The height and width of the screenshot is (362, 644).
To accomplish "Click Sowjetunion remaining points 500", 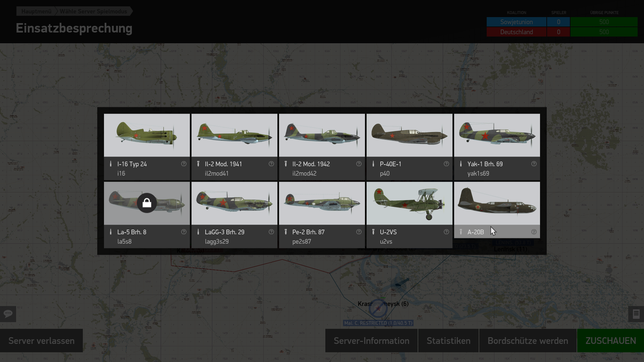I will coord(604,22).
